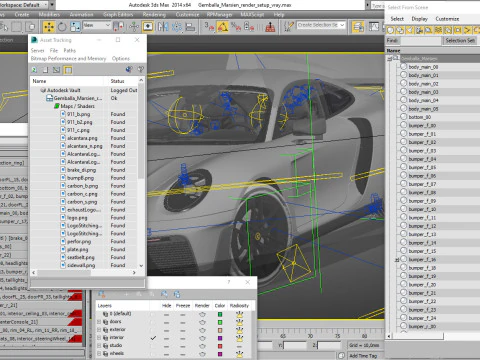Viewport: 480px width, 360px height.
Task: Toggle Hide for the exterior layer
Action: tap(166, 330)
